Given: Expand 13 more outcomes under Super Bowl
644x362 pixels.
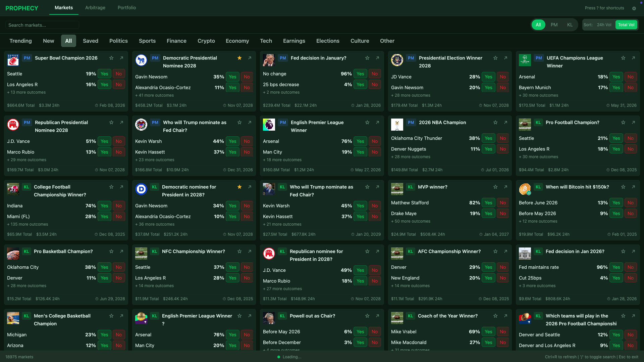Looking at the screenshot, I should [26, 92].
